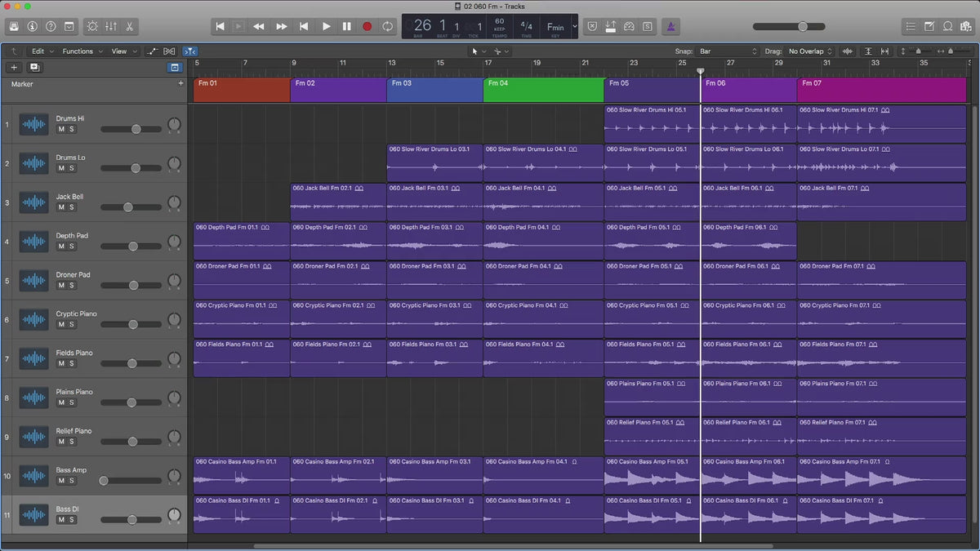Image resolution: width=980 pixels, height=551 pixels.
Task: Open the Loop Browser icon
Action: 948,26
